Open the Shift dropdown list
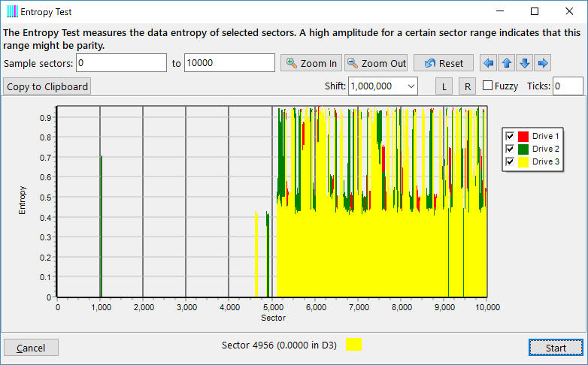This screenshot has width=588, height=365. [411, 86]
